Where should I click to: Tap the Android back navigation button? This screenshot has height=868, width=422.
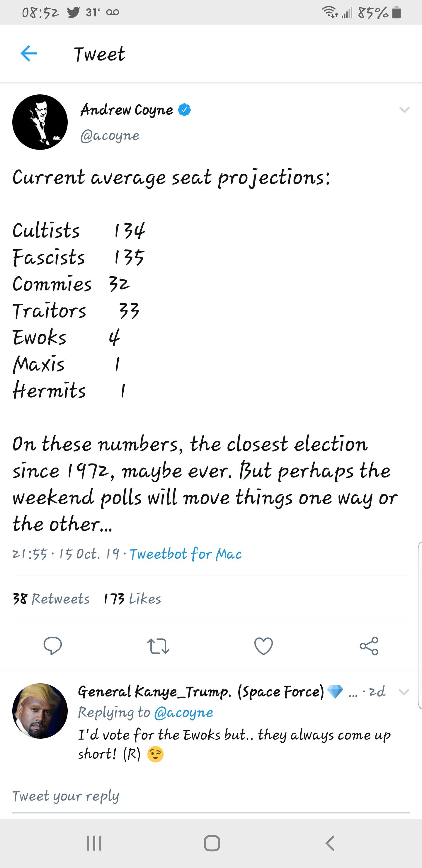(x=330, y=843)
